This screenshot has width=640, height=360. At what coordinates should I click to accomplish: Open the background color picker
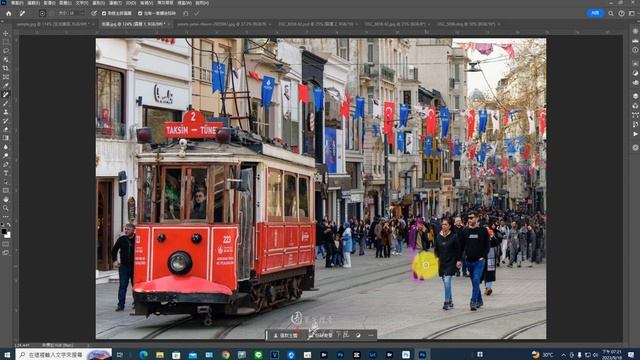point(8,236)
